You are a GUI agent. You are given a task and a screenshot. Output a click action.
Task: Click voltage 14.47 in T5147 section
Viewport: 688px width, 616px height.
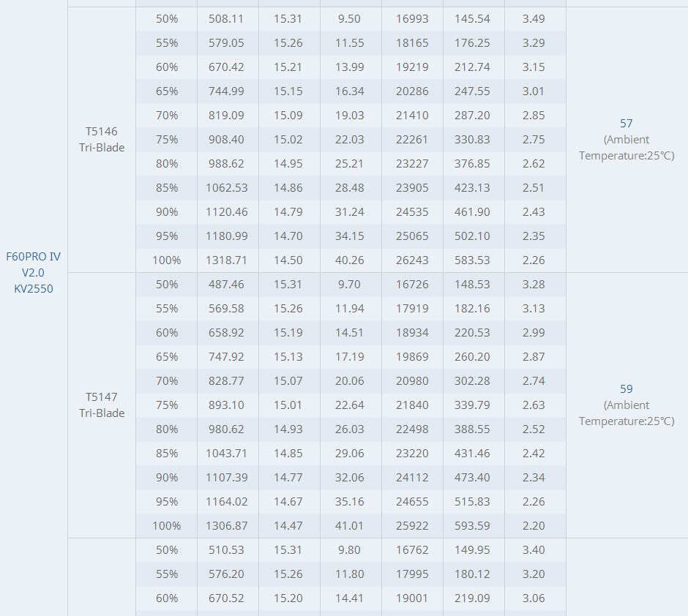coord(289,526)
